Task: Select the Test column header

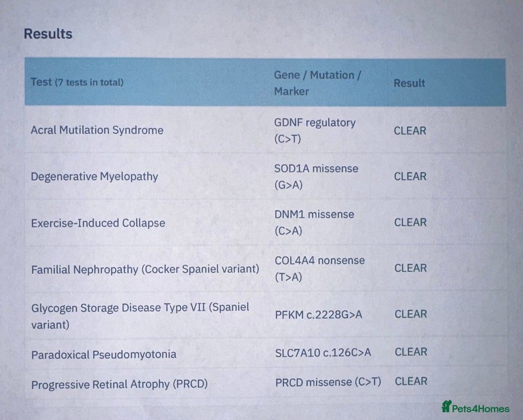Action: 77,82
